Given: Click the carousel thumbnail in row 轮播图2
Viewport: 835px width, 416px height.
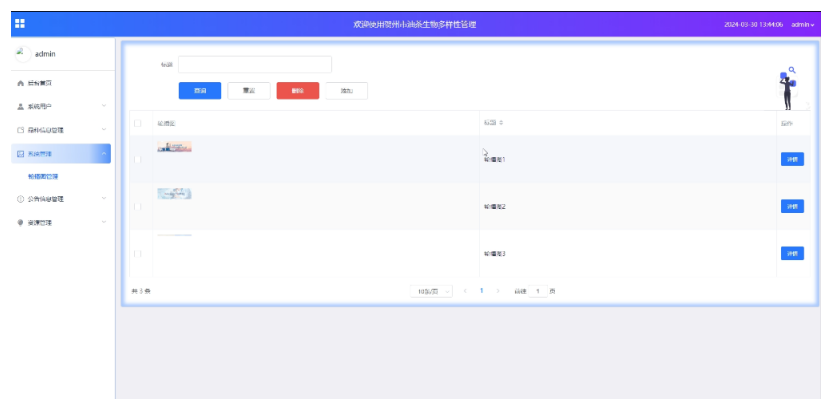Looking at the screenshot, I should (175, 193).
